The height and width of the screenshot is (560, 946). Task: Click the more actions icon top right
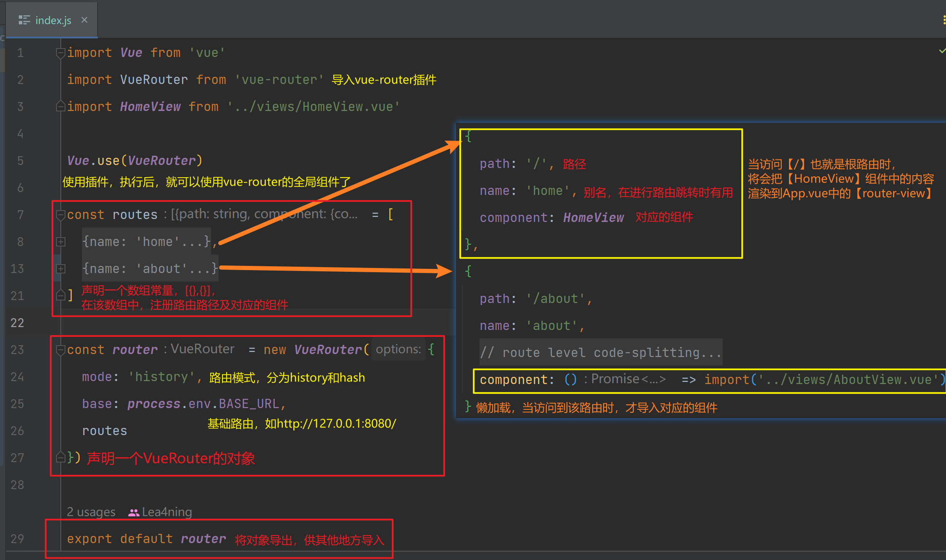pos(943,19)
